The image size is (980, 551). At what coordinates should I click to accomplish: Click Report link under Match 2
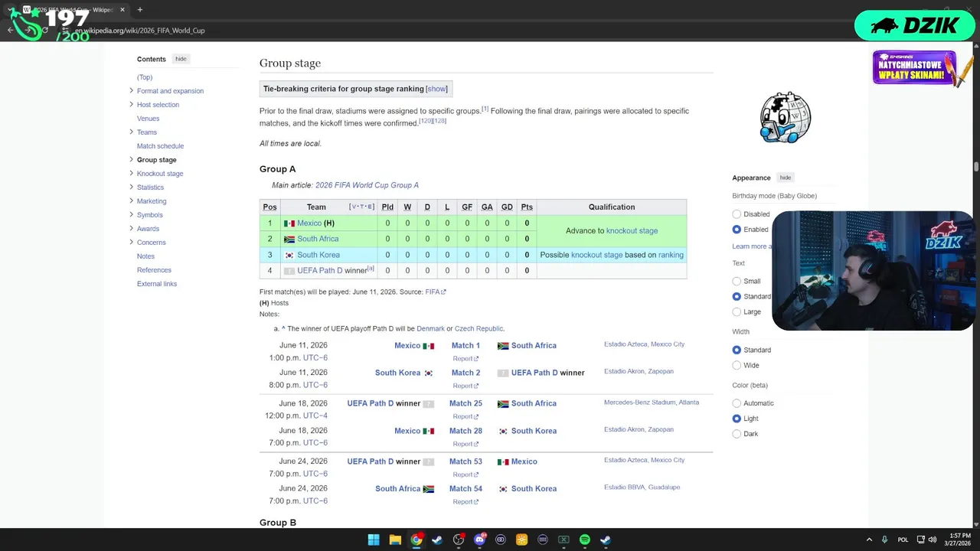465,386
